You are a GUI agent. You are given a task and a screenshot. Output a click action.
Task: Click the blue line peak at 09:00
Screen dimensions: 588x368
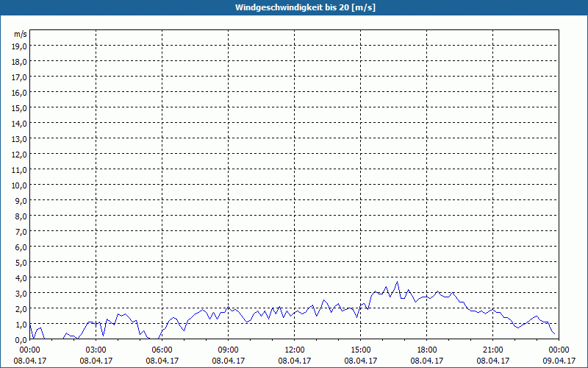[x=228, y=307]
